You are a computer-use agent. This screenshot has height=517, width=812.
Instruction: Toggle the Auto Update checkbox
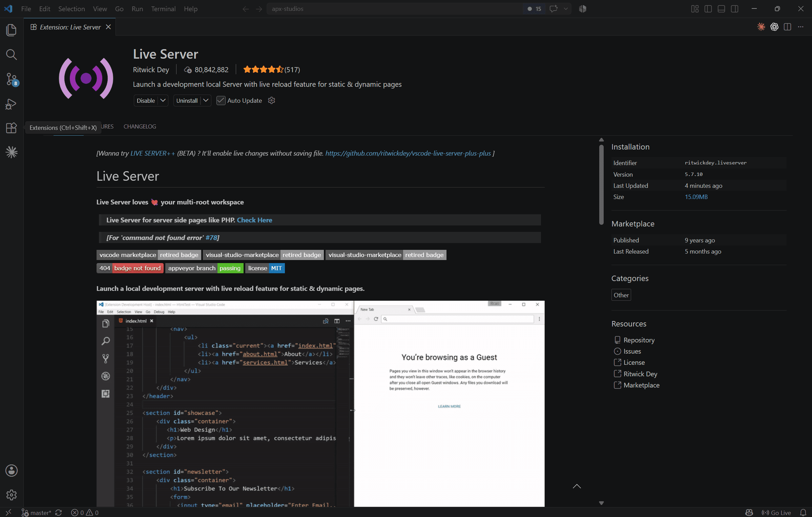coord(221,100)
